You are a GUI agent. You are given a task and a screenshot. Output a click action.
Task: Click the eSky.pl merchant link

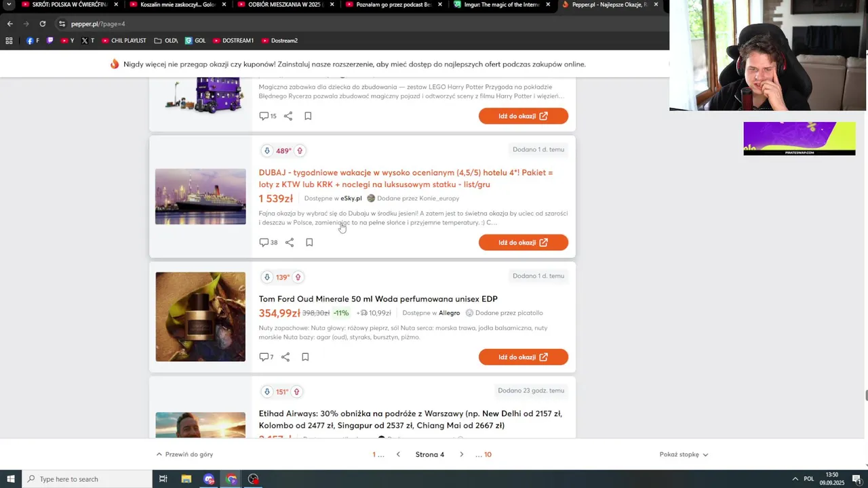351,199
